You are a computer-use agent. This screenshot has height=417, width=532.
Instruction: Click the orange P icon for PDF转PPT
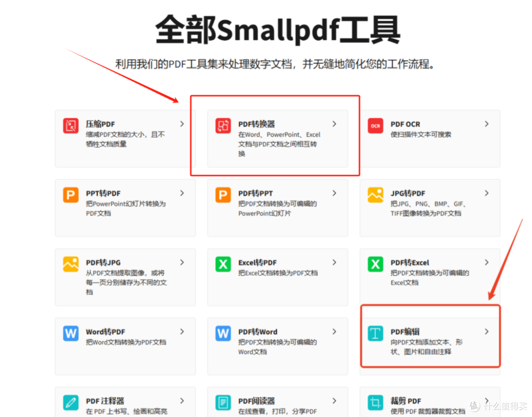pos(223,195)
